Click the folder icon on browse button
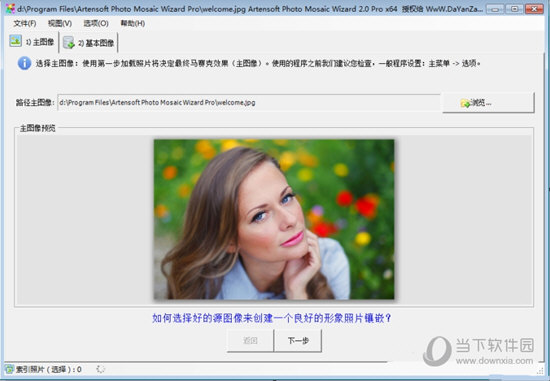 click(465, 103)
